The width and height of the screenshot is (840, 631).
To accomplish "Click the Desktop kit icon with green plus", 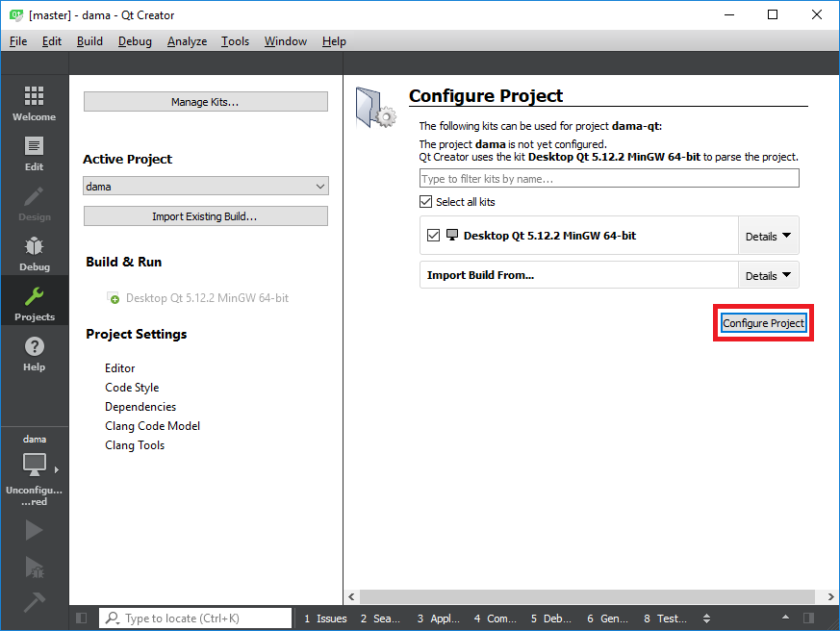I will (x=113, y=298).
